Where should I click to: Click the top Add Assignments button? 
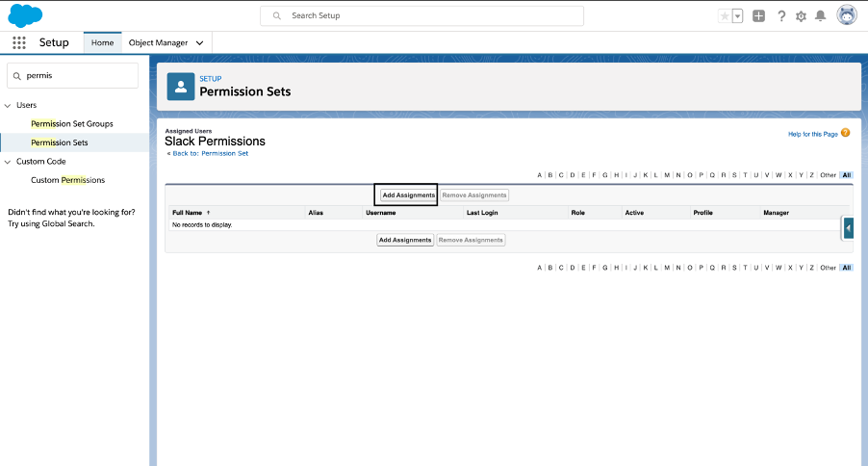[x=409, y=195]
